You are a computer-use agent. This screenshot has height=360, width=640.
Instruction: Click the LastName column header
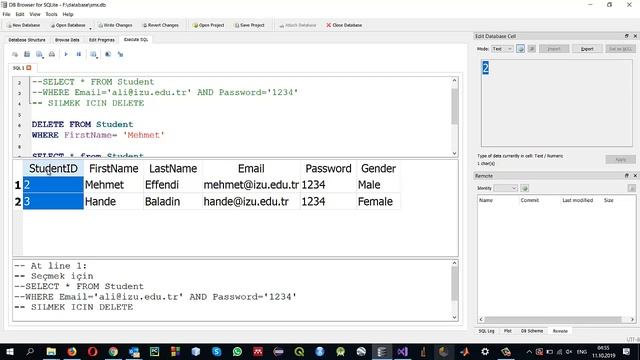(173, 169)
